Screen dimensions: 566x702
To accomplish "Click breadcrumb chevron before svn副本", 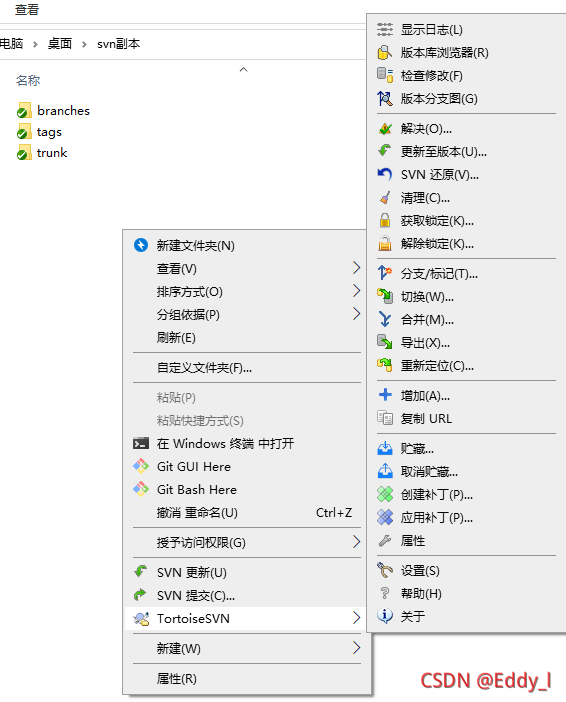I will 84,44.
